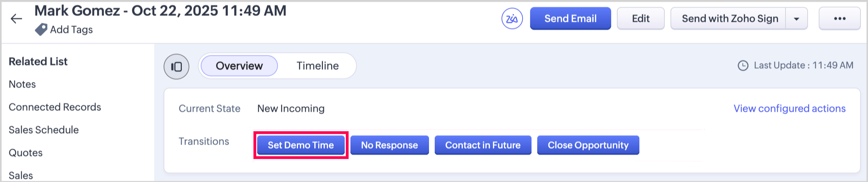Image resolution: width=868 pixels, height=182 pixels.
Task: Open the three-dots more options menu
Action: [839, 19]
